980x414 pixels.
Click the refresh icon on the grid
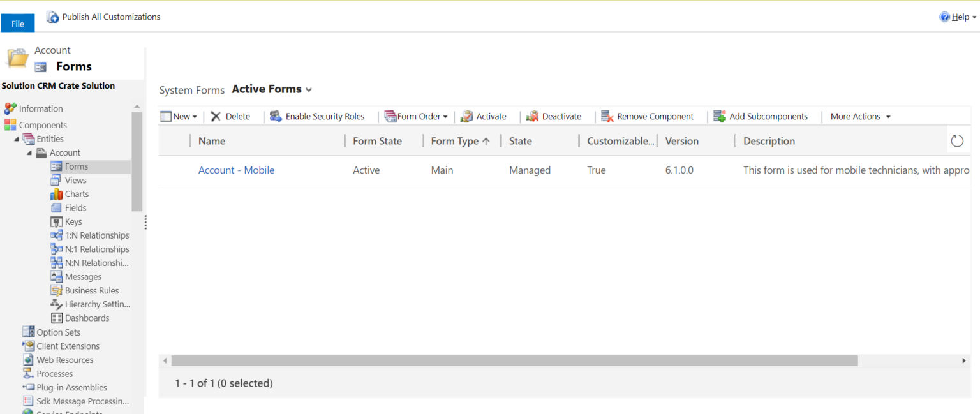tap(957, 140)
